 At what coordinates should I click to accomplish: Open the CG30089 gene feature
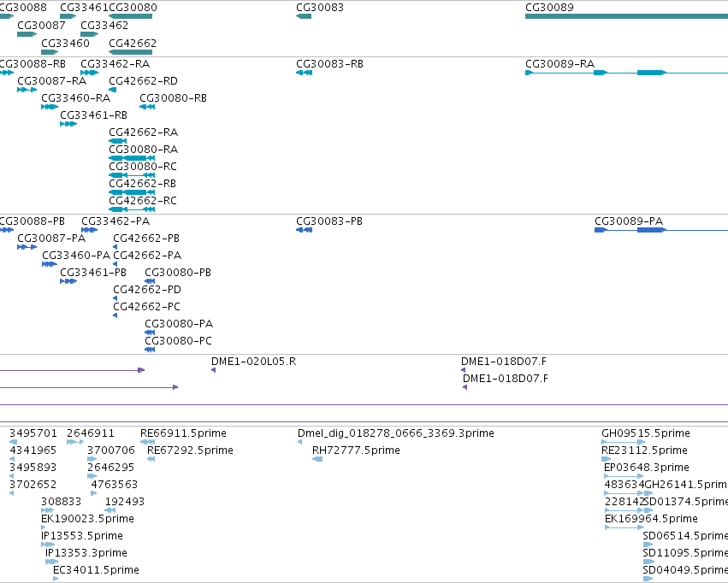point(626,16)
